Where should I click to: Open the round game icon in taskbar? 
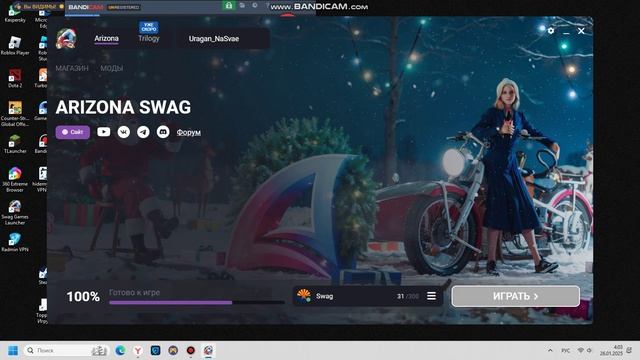173,351
